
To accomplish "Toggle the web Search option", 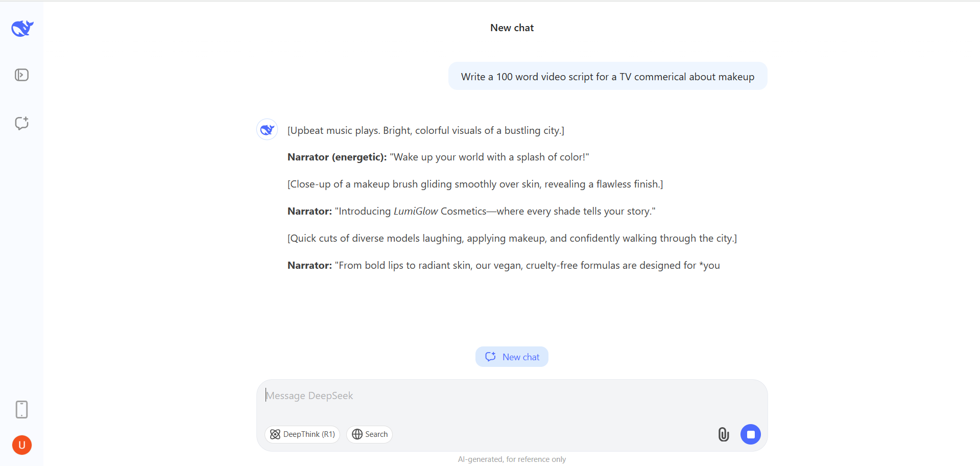I will (370, 434).
